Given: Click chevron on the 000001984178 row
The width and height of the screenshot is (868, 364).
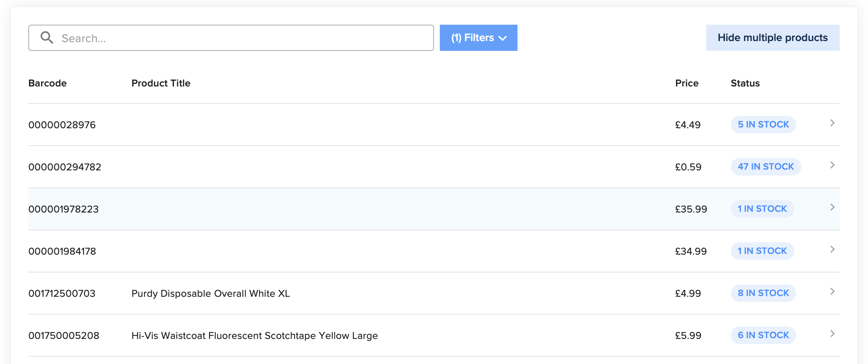Looking at the screenshot, I should click(x=832, y=250).
